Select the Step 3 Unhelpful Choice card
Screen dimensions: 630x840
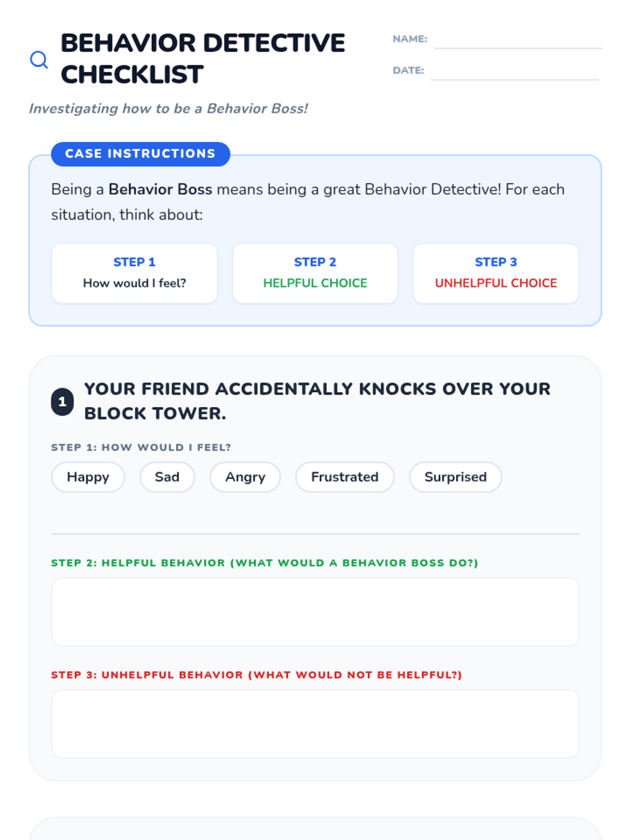tap(496, 273)
